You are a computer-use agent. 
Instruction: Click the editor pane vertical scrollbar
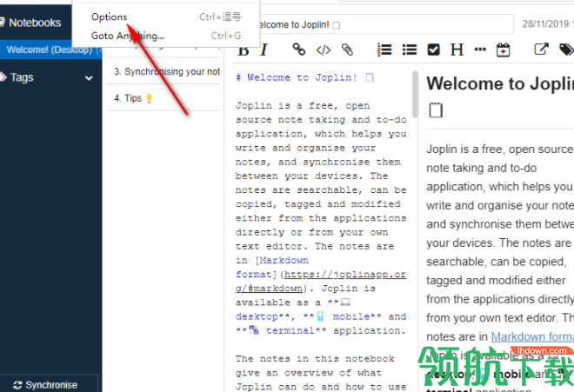(x=415, y=95)
